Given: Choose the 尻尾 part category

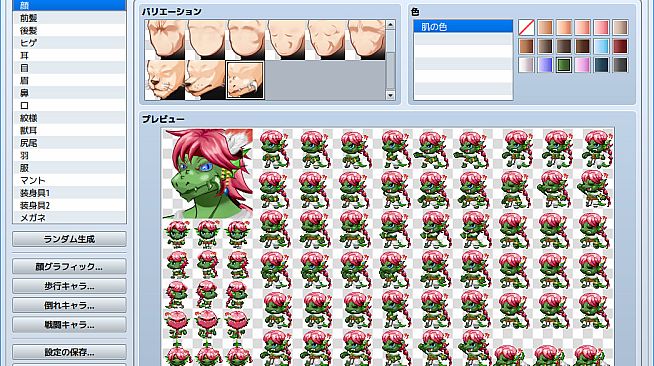Looking at the screenshot, I should point(69,143).
